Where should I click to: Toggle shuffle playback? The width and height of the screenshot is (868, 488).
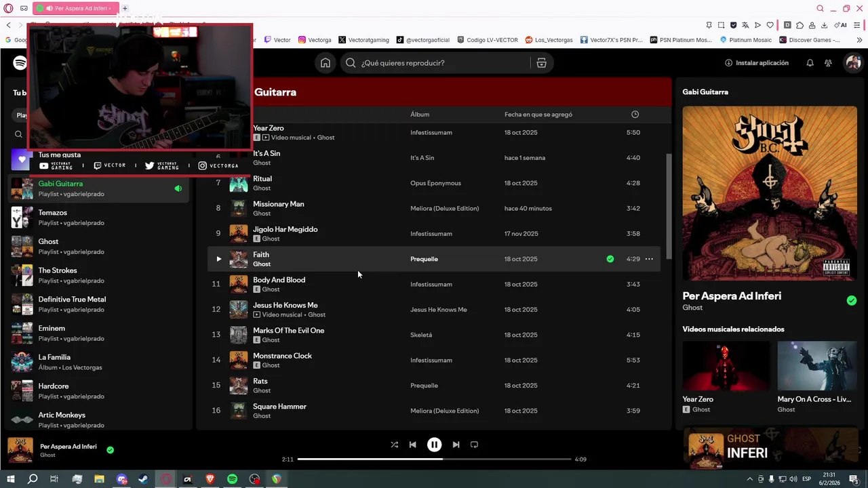394,445
